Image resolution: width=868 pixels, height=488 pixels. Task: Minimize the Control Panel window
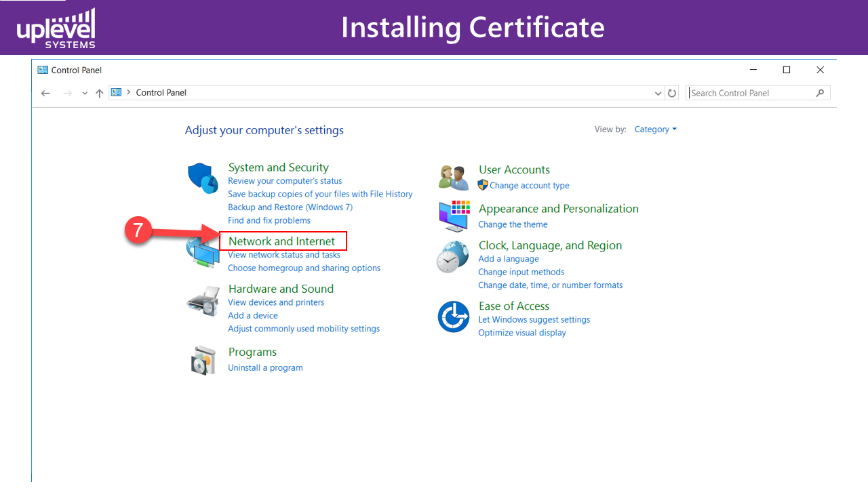(x=753, y=70)
